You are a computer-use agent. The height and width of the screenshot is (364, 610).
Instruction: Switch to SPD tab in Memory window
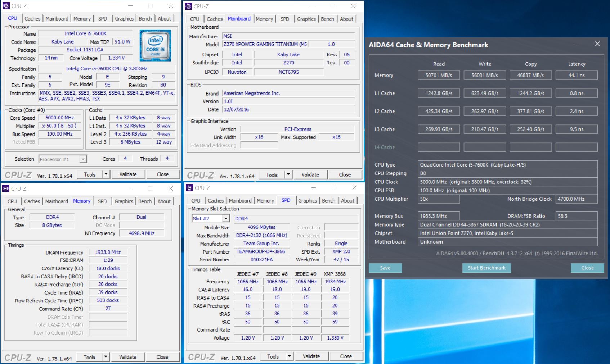click(102, 201)
